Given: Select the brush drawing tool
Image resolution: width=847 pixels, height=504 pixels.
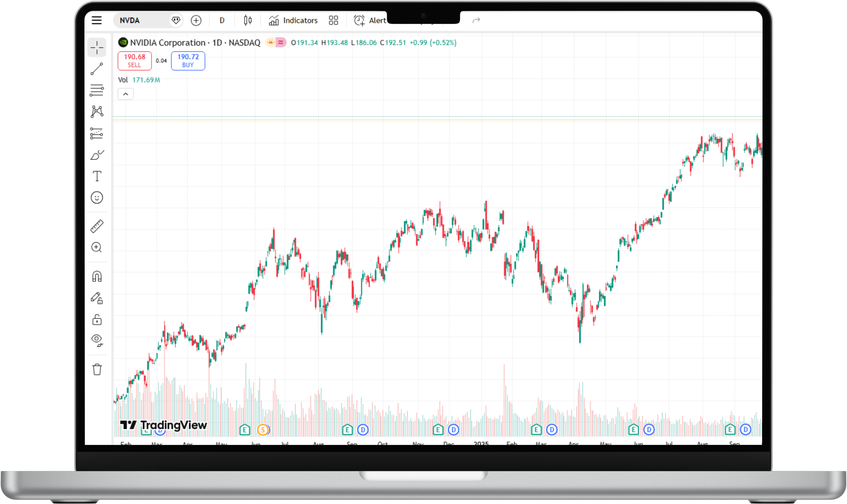Looking at the screenshot, I should [97, 155].
